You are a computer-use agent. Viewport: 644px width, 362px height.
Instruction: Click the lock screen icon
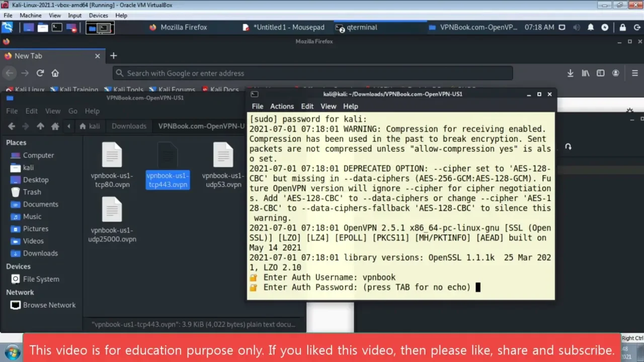pos(622,28)
